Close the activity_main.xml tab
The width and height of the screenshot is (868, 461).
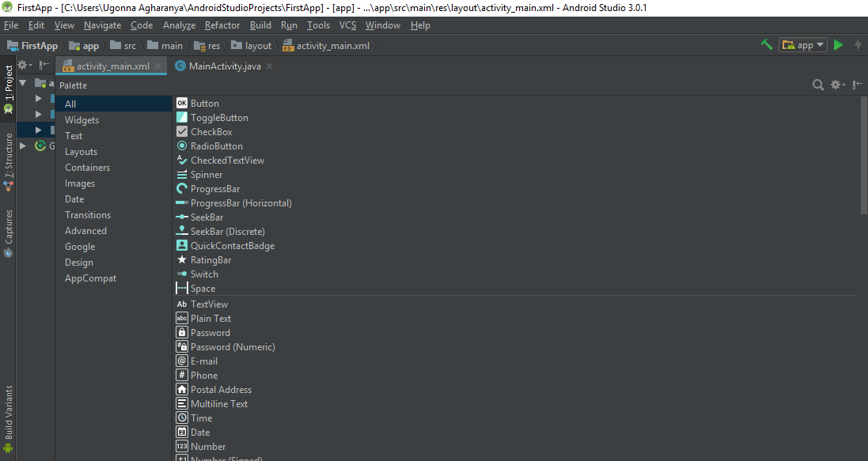tap(157, 66)
